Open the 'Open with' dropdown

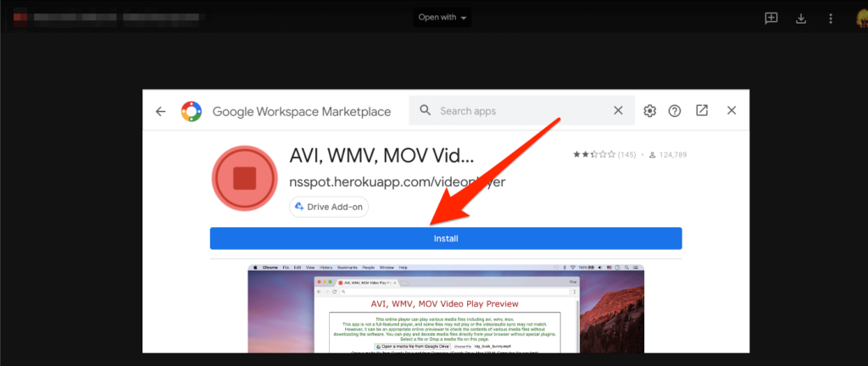pos(442,17)
